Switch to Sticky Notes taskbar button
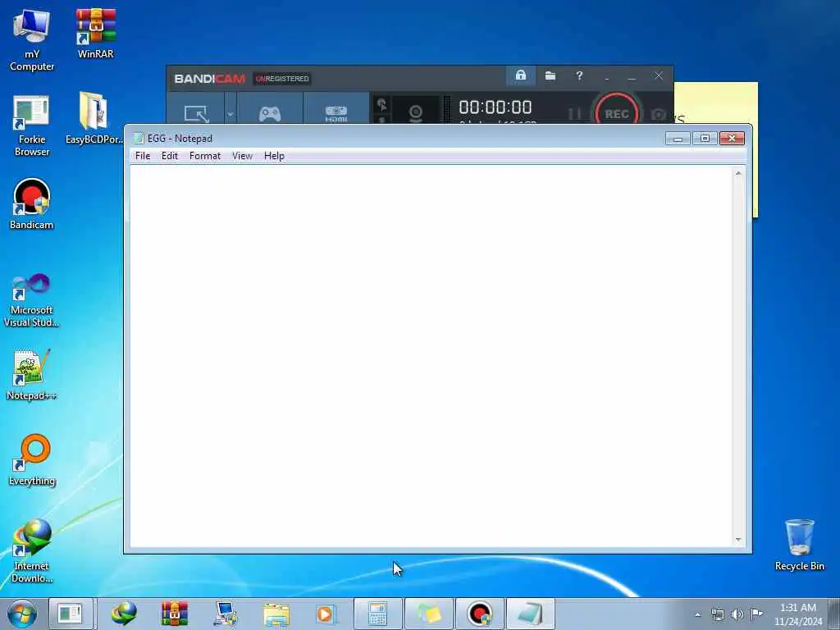The height and width of the screenshot is (630, 840). coord(428,614)
